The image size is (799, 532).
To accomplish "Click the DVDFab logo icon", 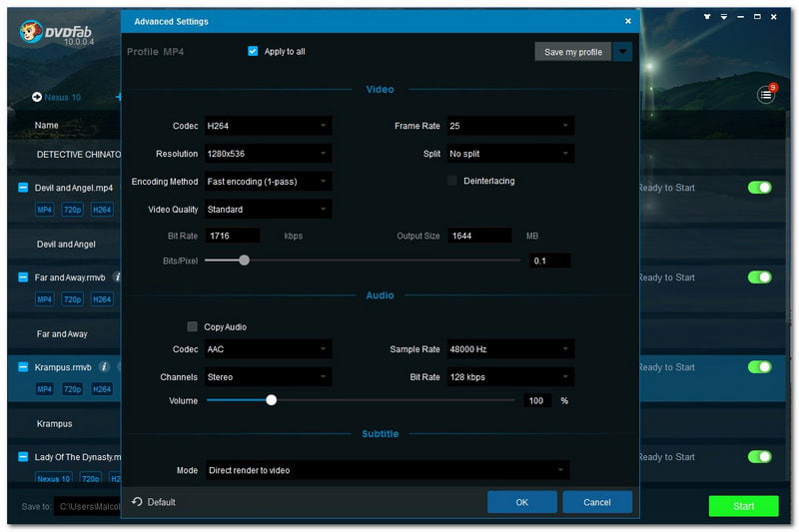I will click(x=30, y=32).
